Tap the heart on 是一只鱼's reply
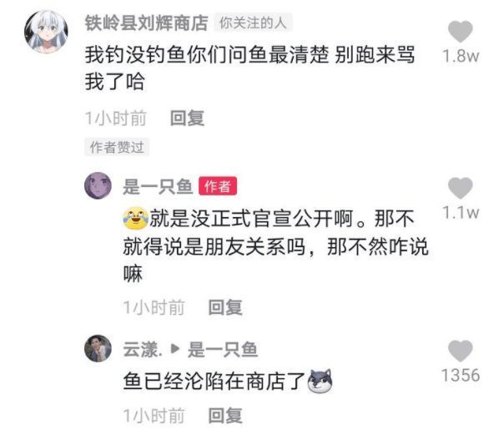504x430 pixels. coord(461,188)
